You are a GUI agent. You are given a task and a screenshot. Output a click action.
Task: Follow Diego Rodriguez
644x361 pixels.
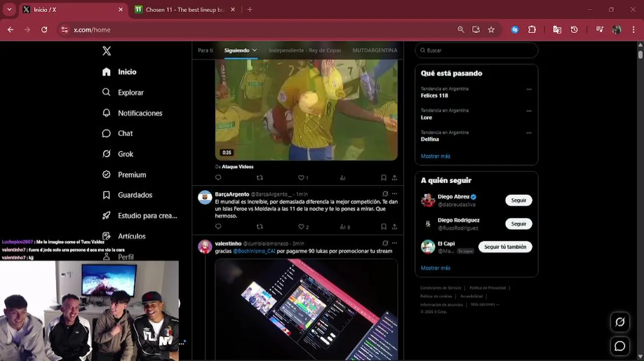pyautogui.click(x=519, y=224)
